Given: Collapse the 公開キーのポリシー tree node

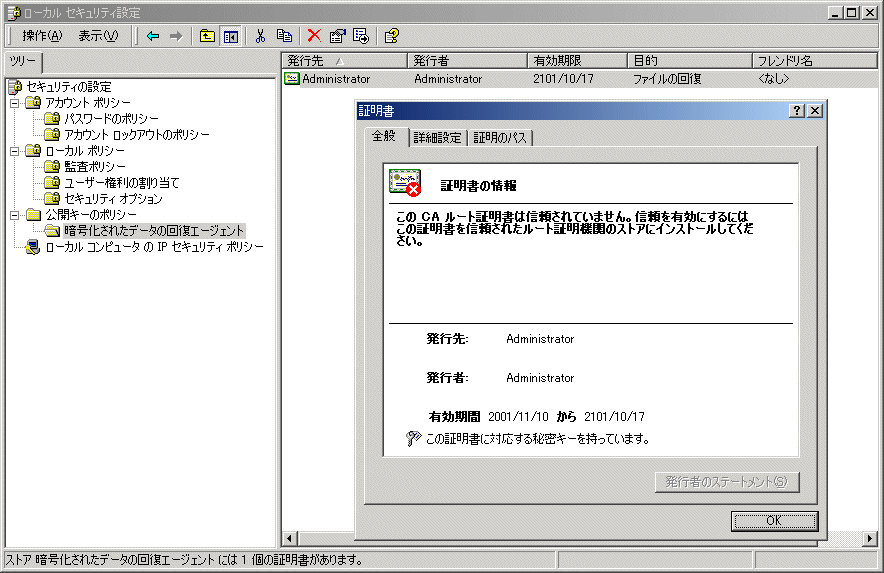Looking at the screenshot, I should pyautogui.click(x=15, y=215).
